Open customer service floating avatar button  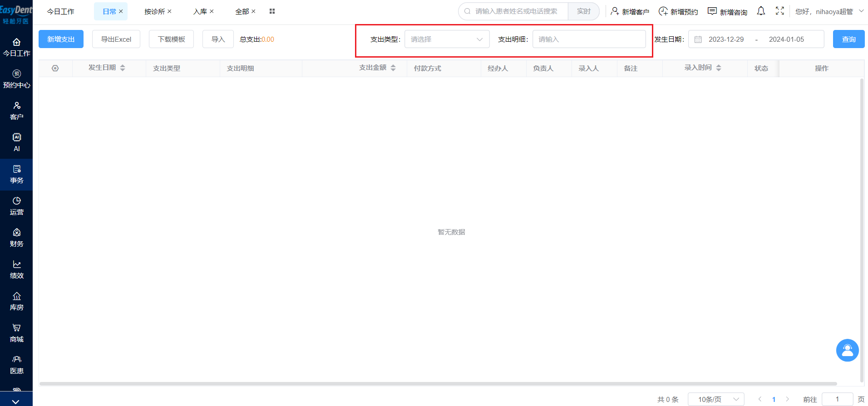847,350
